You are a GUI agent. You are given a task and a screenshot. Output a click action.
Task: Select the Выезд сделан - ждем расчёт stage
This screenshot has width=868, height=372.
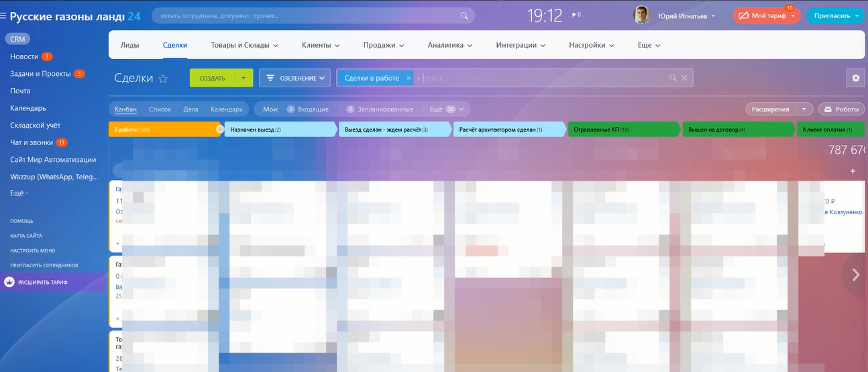point(395,129)
